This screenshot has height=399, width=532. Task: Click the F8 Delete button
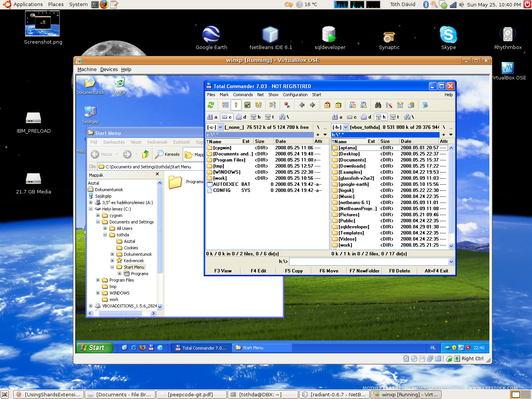[400, 271]
